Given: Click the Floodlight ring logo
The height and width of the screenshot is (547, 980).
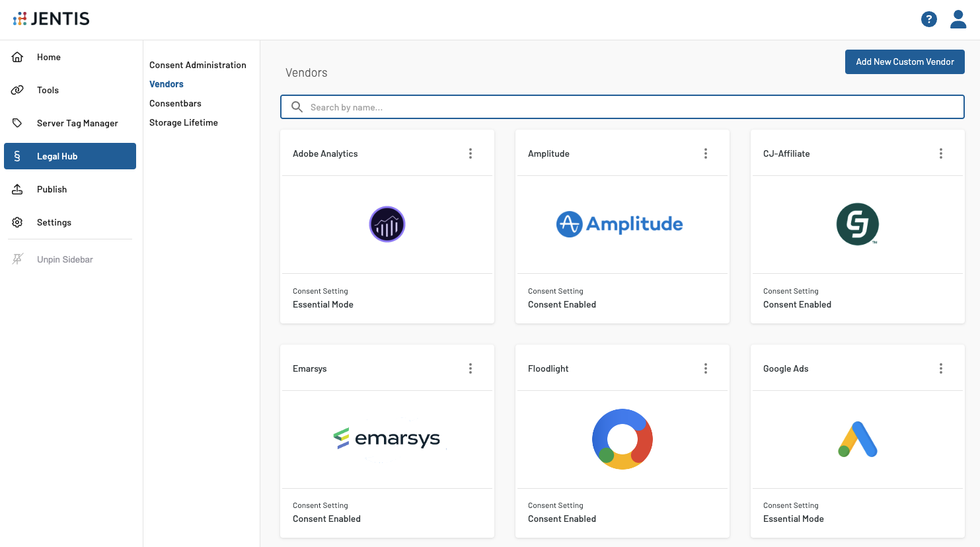Looking at the screenshot, I should click(x=622, y=439).
